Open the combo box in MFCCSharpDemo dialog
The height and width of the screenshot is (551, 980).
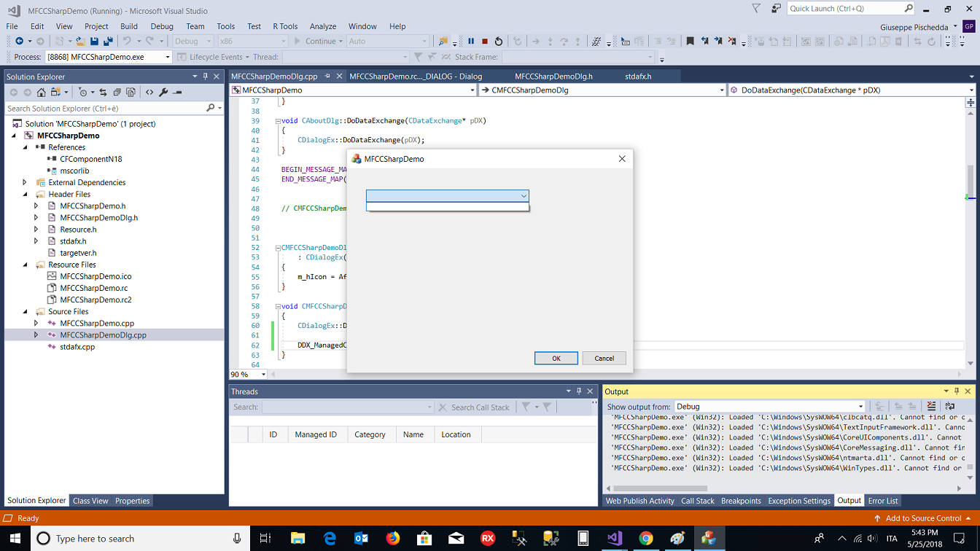tap(524, 196)
